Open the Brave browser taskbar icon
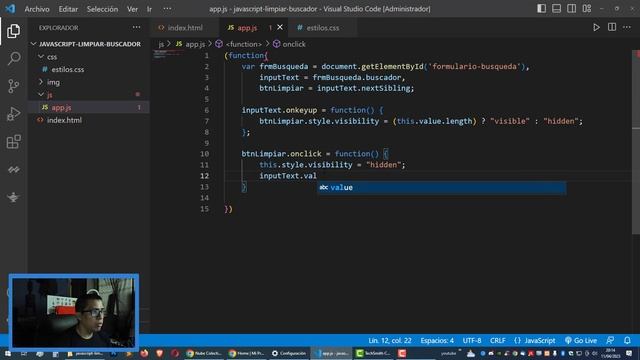Image resolution: width=640 pixels, height=360 pixels. (x=160, y=353)
